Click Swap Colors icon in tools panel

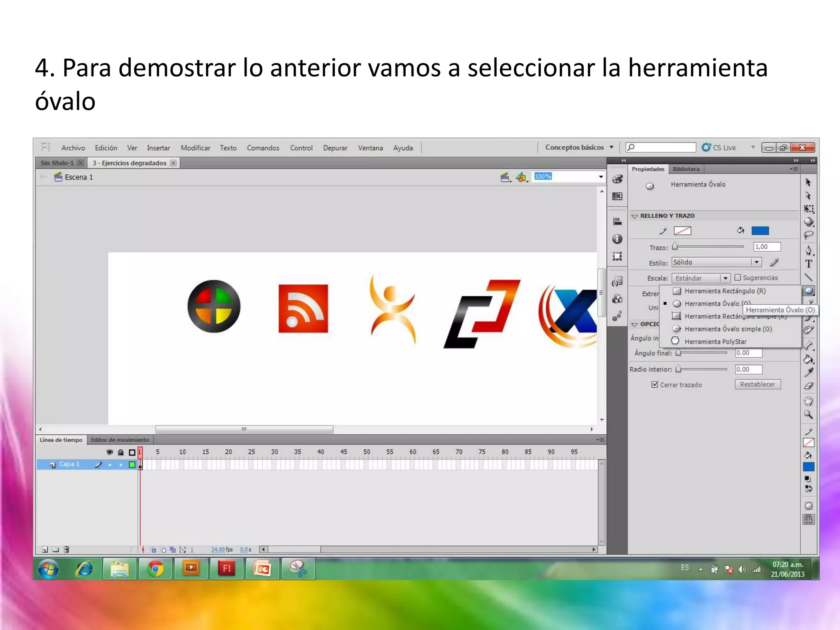pyautogui.click(x=808, y=488)
